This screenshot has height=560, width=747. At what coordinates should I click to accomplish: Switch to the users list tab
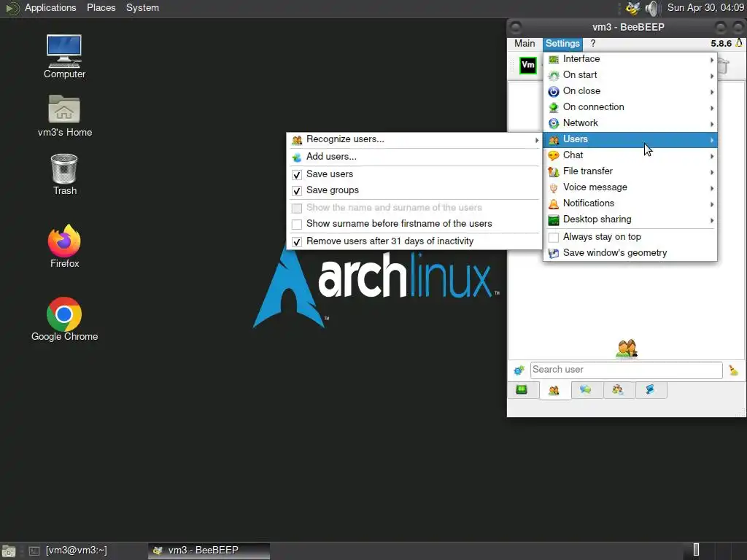pyautogui.click(x=554, y=391)
